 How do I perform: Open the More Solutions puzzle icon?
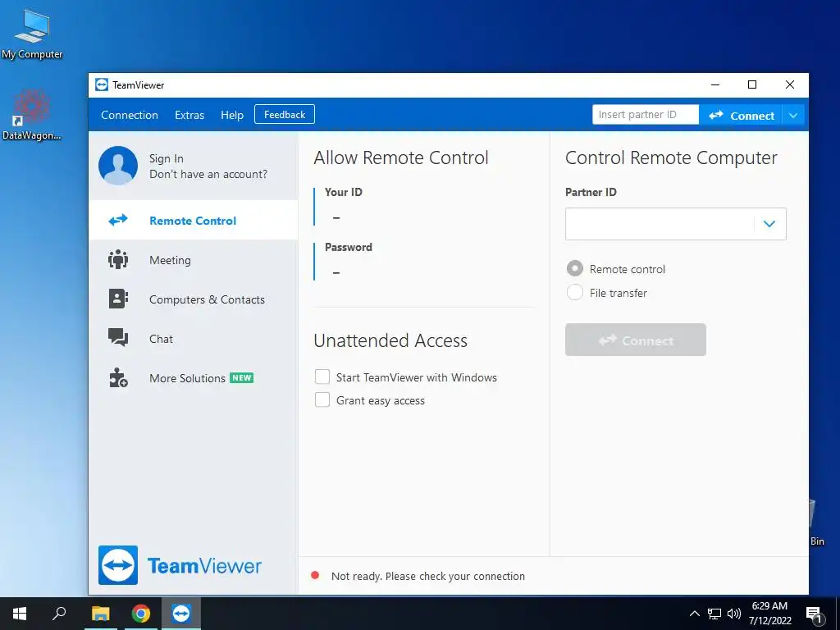118,377
